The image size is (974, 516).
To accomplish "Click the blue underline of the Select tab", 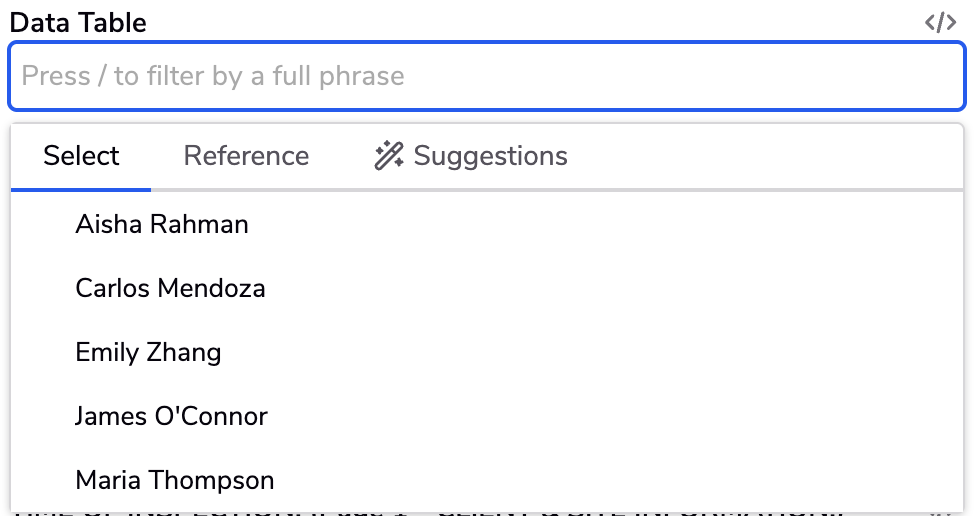I will pyautogui.click(x=81, y=189).
